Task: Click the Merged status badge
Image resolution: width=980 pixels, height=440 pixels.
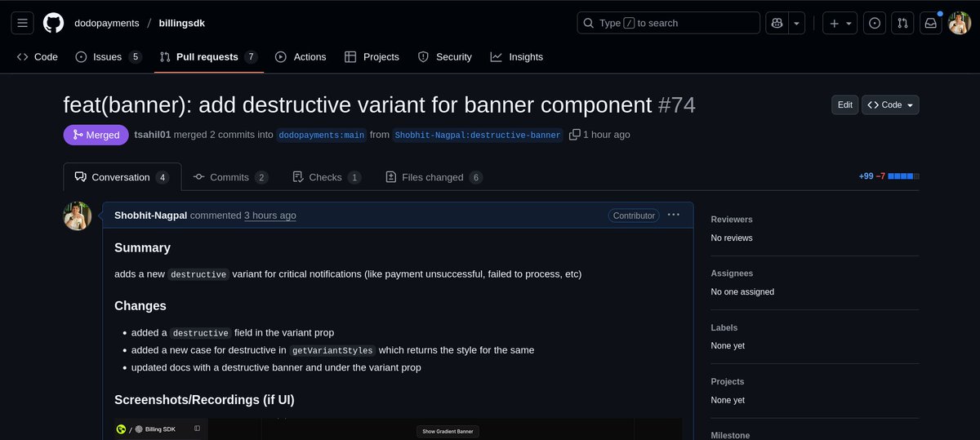Action: point(96,135)
